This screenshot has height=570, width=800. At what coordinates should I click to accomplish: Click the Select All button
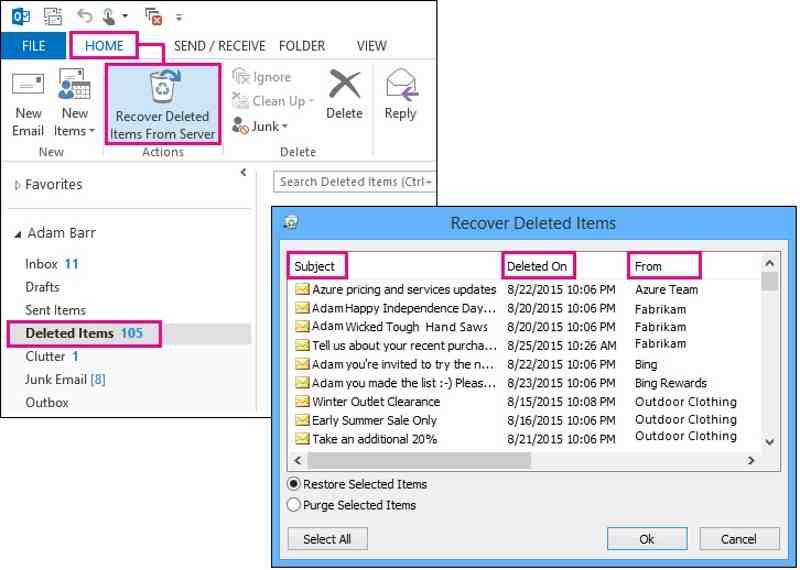[x=328, y=539]
